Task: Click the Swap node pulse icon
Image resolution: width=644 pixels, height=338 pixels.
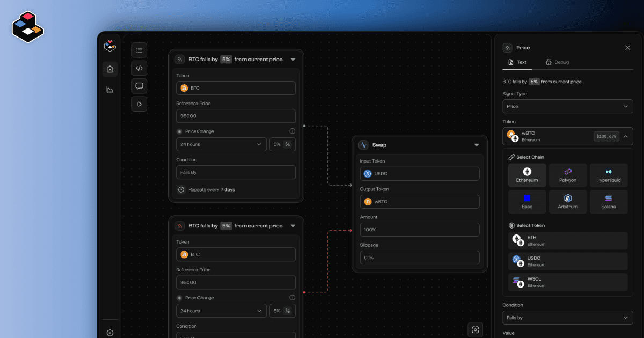Action: [363, 145]
